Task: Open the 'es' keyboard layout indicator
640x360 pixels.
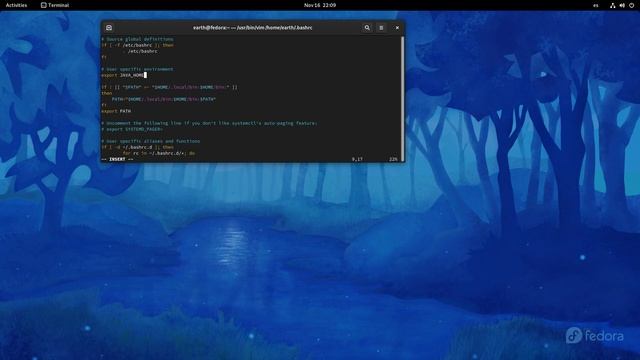Action: [x=596, y=5]
